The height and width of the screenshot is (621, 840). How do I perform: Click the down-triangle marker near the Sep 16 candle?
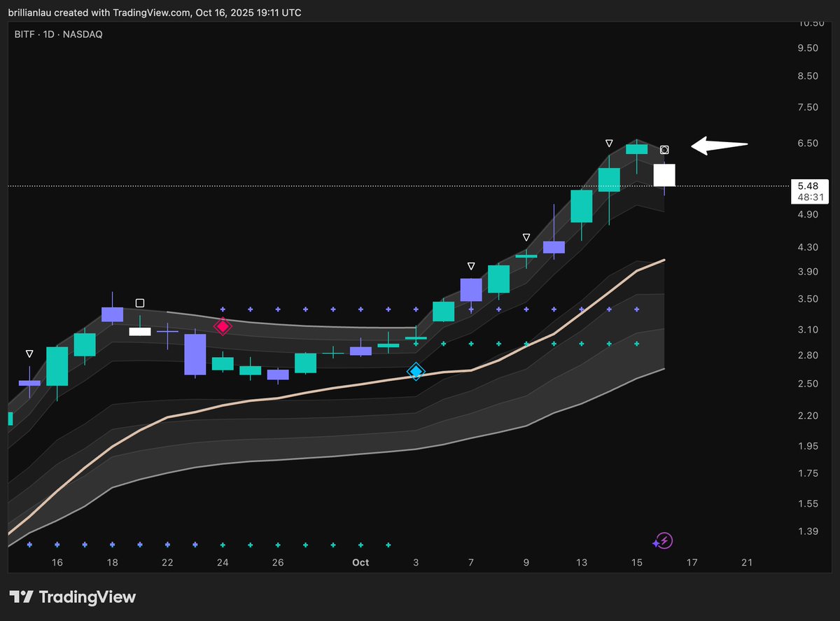pyautogui.click(x=29, y=354)
